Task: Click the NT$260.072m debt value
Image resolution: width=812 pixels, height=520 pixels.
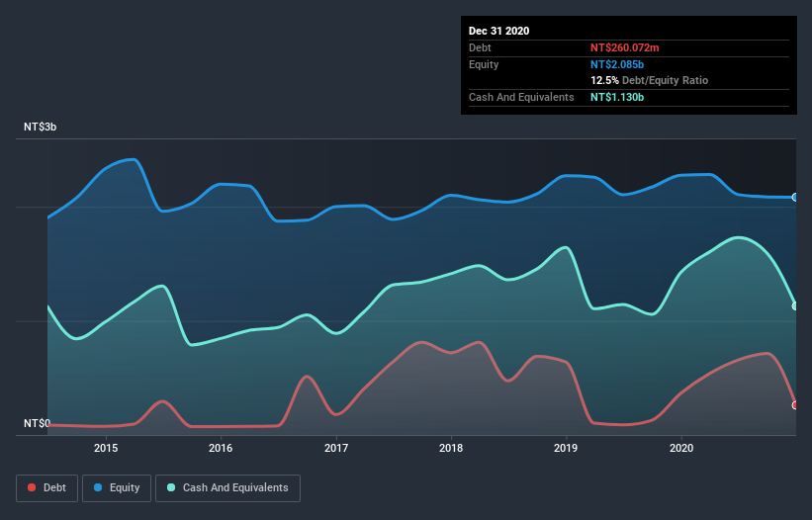Action: coord(624,47)
